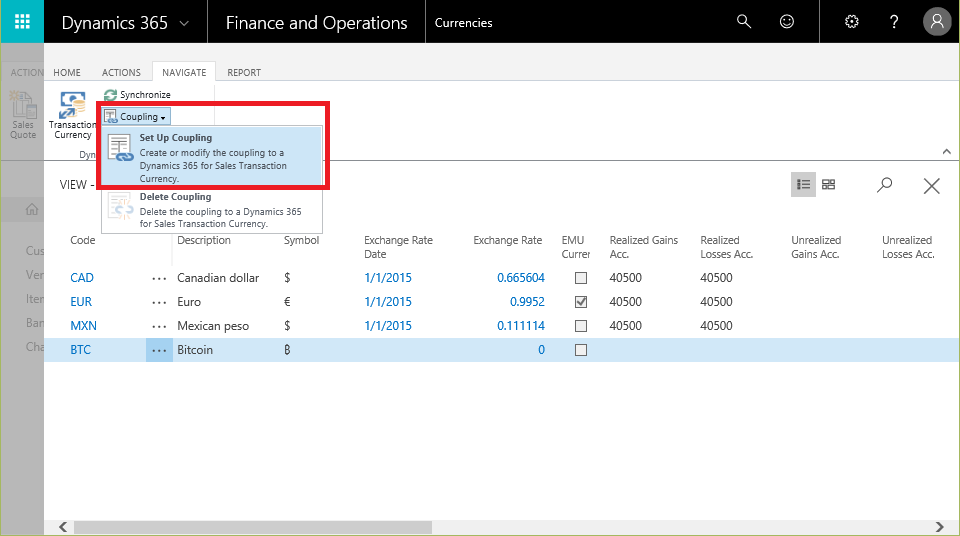Image resolution: width=960 pixels, height=536 pixels.
Task: Open the settings gear icon
Action: 852,22
